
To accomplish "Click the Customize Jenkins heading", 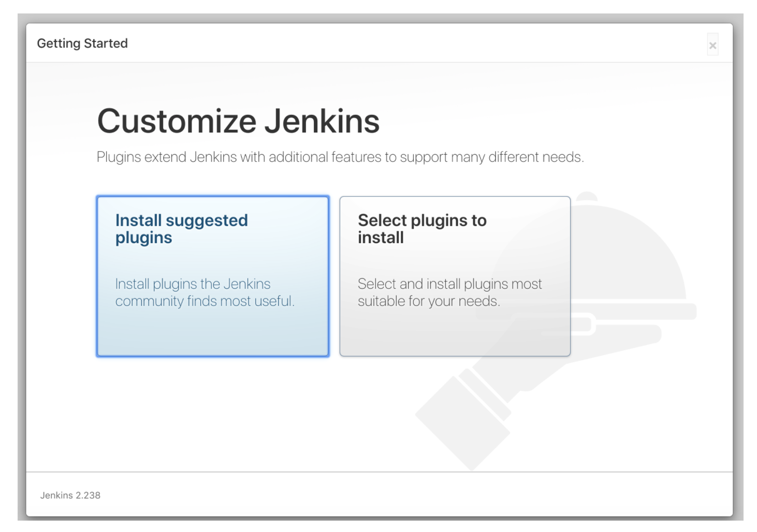I will coord(238,121).
